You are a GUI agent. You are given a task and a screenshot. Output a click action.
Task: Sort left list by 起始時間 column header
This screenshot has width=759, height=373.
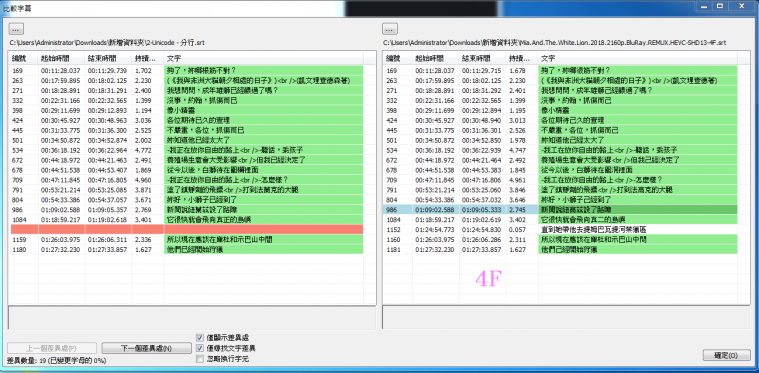(x=61, y=58)
